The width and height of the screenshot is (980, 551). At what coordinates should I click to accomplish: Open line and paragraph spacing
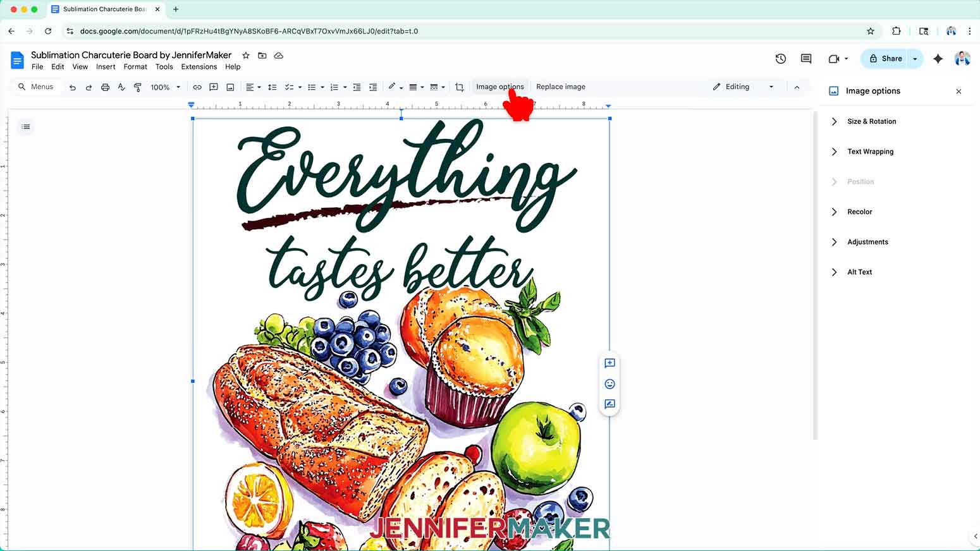point(273,87)
